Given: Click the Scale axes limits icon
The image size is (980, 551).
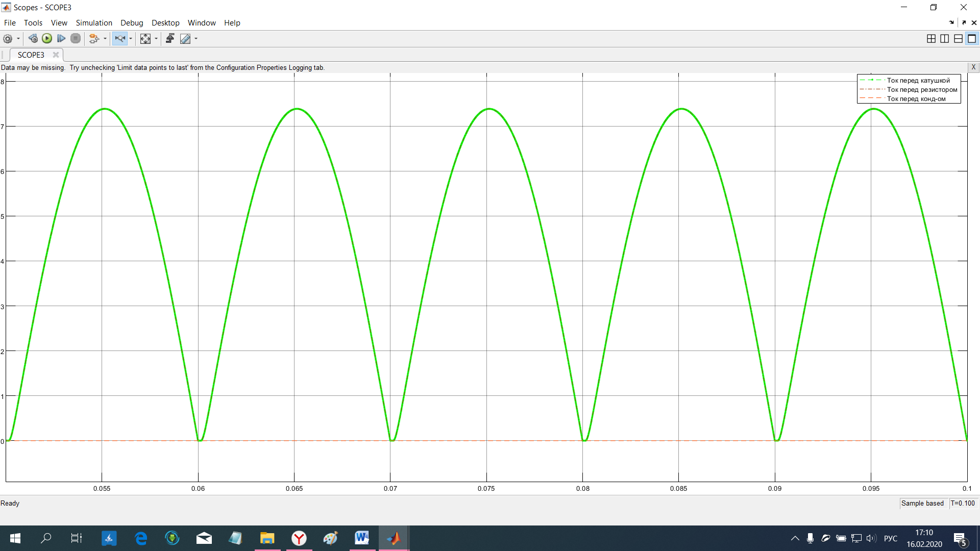Looking at the screenshot, I should click(145, 39).
